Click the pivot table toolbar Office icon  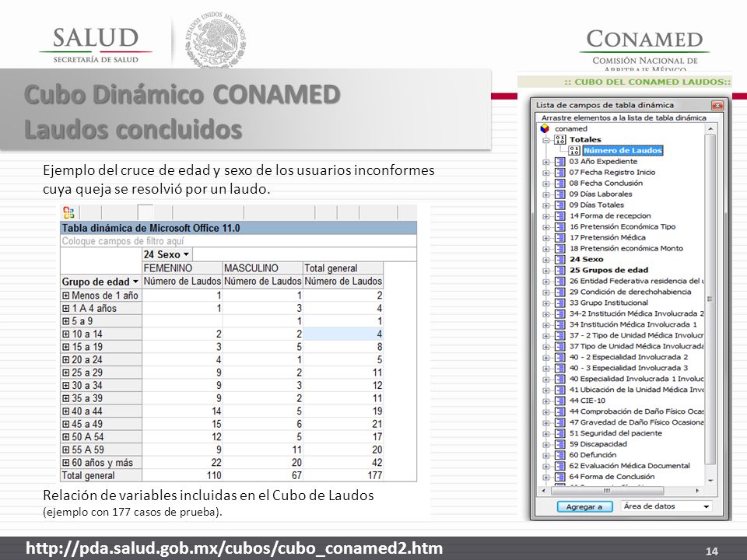tap(68, 212)
